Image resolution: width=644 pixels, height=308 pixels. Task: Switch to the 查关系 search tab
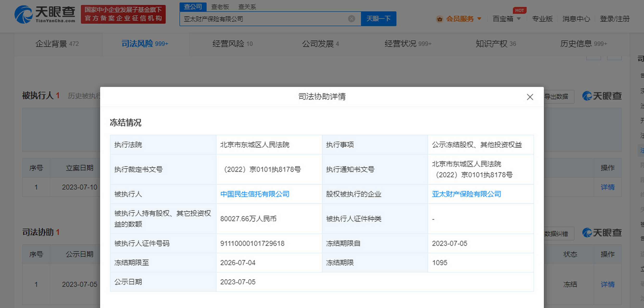pos(247,7)
